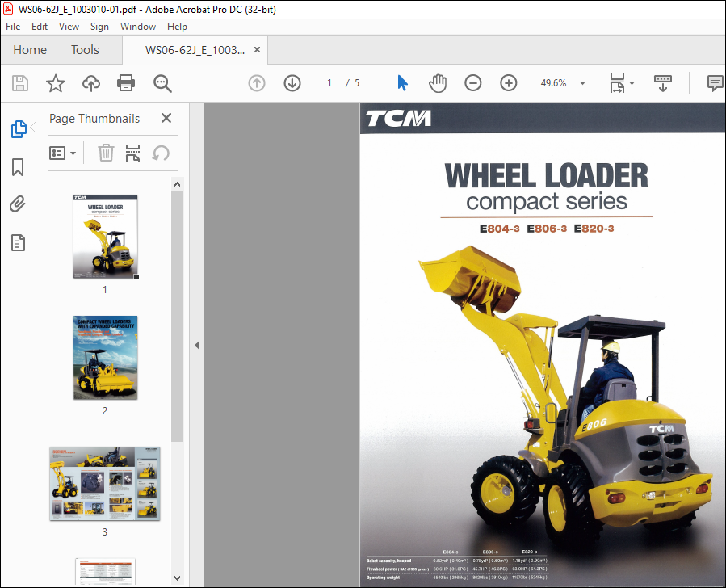Screen dimensions: 726x588
Task: Open the Help menu
Action: pyautogui.click(x=177, y=27)
